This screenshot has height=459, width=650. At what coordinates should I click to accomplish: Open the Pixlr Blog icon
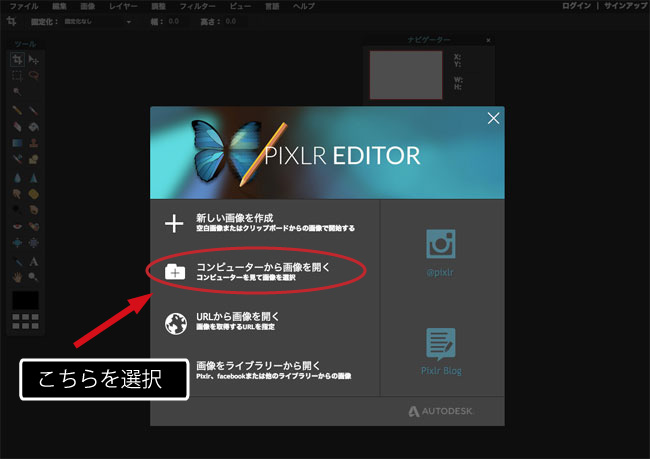tap(441, 344)
